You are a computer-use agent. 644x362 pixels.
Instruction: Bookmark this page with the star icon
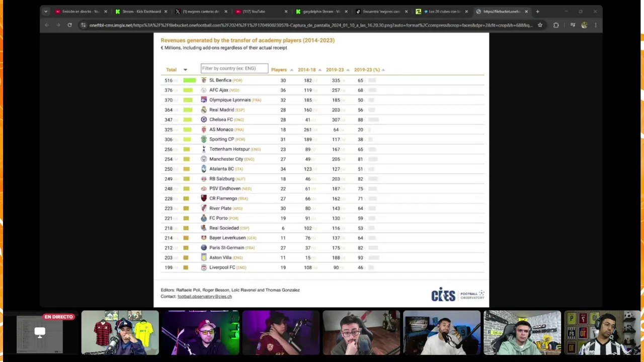coord(540,25)
